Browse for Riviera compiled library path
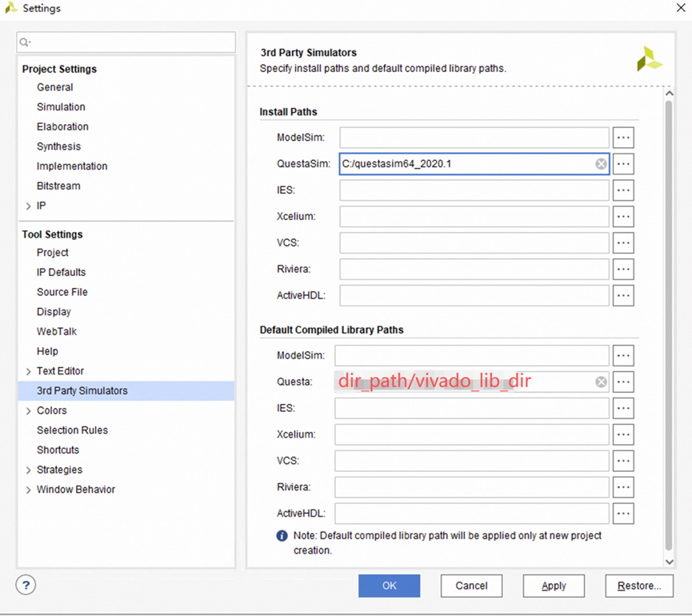Viewport: 692px width, 616px height. [x=623, y=487]
